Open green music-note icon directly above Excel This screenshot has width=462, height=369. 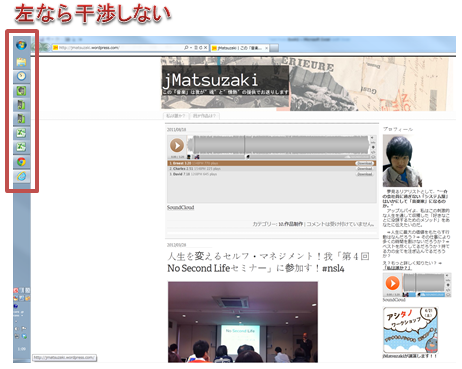(21, 119)
